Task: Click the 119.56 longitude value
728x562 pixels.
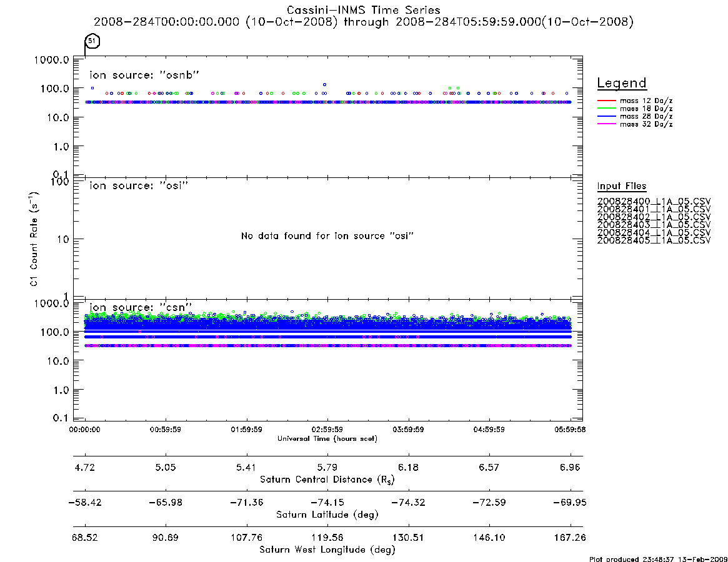Action: [x=327, y=538]
